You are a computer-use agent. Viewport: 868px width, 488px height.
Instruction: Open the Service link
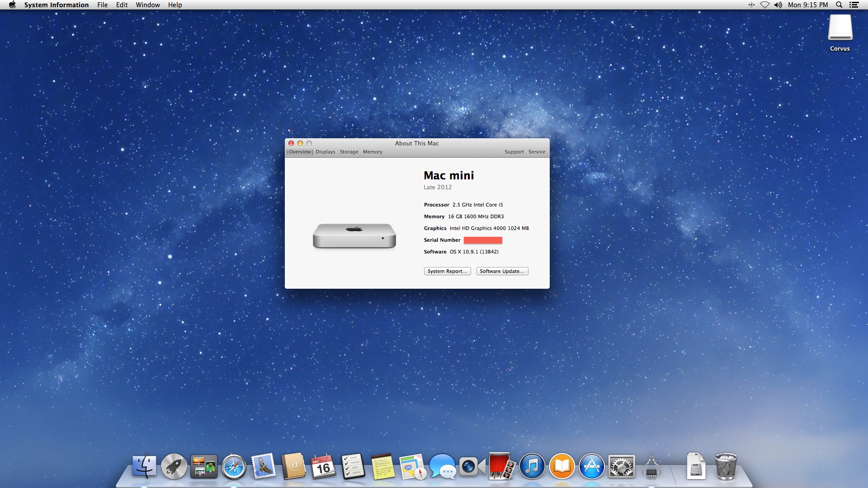click(537, 152)
